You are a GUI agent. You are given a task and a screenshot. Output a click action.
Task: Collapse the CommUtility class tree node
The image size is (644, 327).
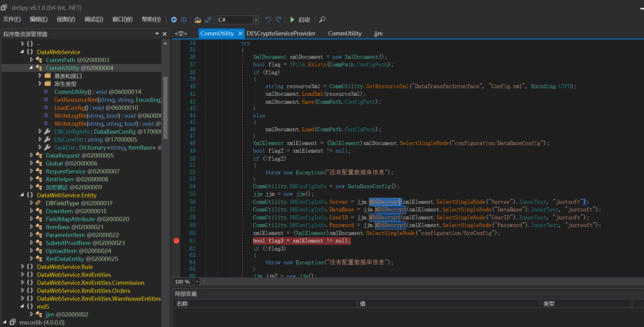coord(31,68)
